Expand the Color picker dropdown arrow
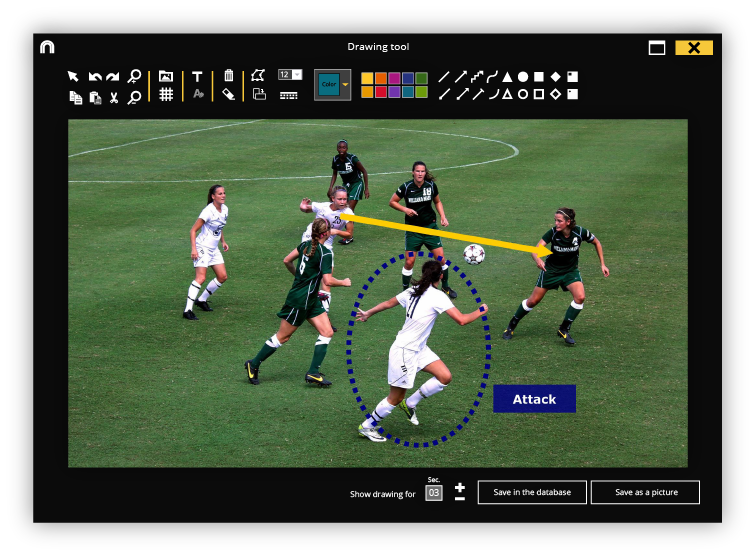Image resolution: width=755 pixels, height=556 pixels. click(x=345, y=86)
